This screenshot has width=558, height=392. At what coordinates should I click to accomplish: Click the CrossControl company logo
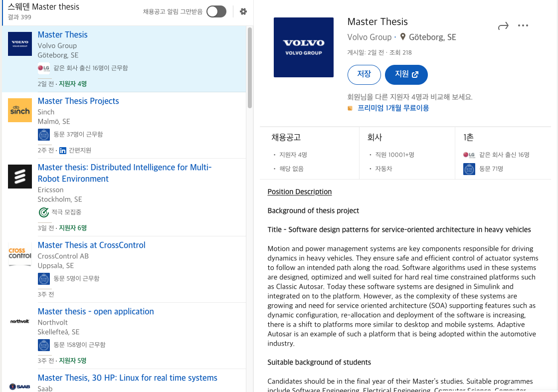(x=20, y=254)
